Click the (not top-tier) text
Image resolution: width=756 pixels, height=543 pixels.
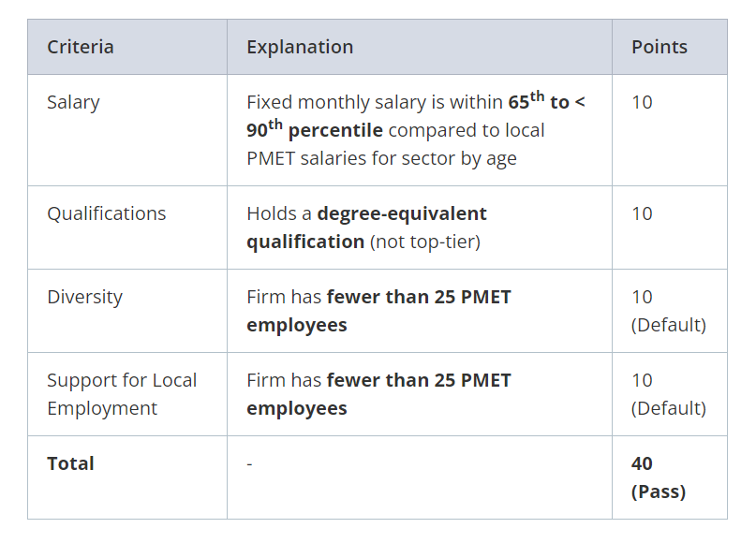[x=424, y=242]
